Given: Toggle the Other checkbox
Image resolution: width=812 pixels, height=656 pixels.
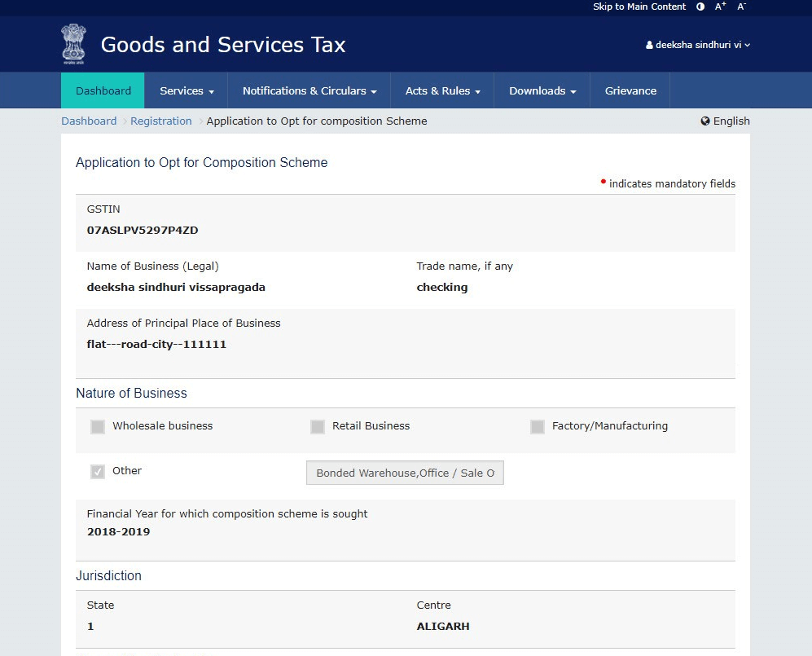Looking at the screenshot, I should point(98,472).
